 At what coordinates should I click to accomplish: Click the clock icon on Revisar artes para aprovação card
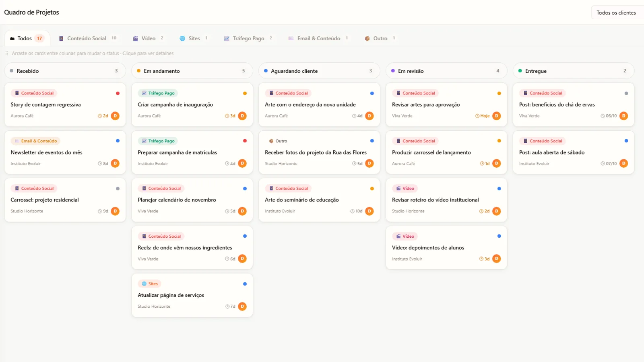pyautogui.click(x=477, y=116)
